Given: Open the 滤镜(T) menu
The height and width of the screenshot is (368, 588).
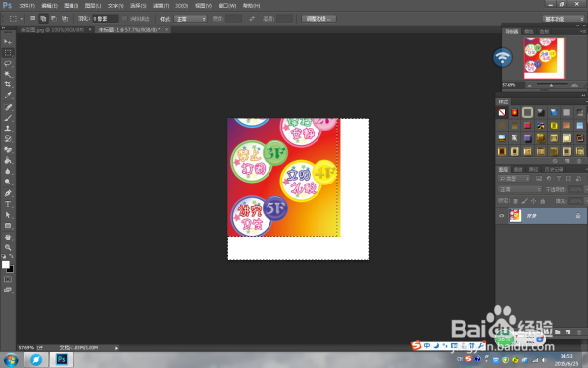Looking at the screenshot, I should (x=161, y=6).
